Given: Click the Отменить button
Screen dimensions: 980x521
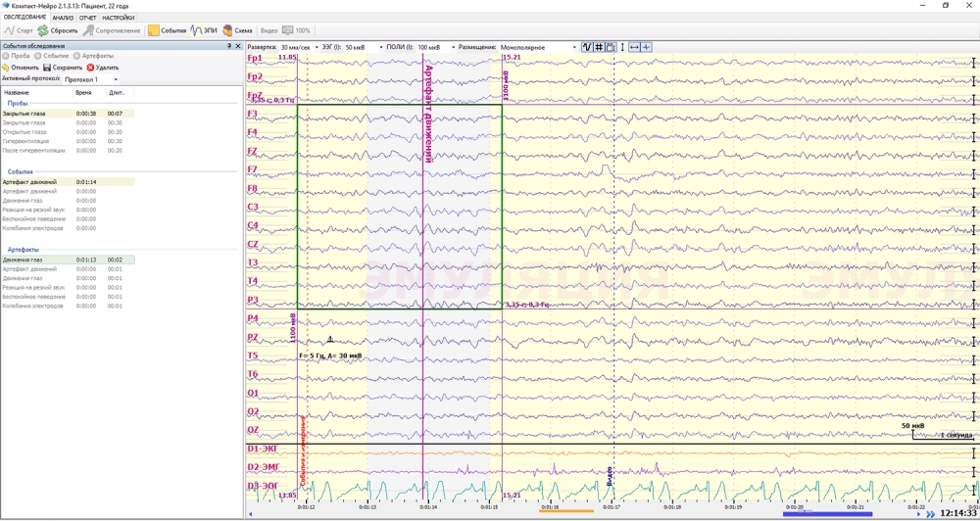Looking at the screenshot, I should (20, 68).
